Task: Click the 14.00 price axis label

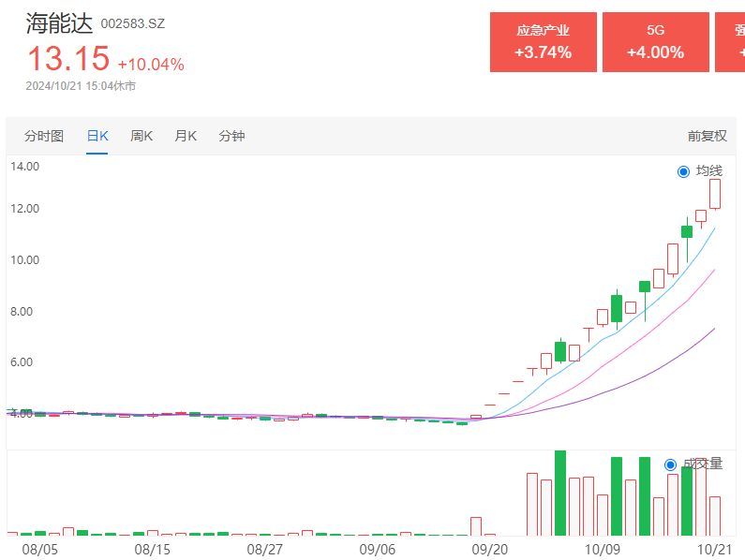Action: tap(24, 167)
